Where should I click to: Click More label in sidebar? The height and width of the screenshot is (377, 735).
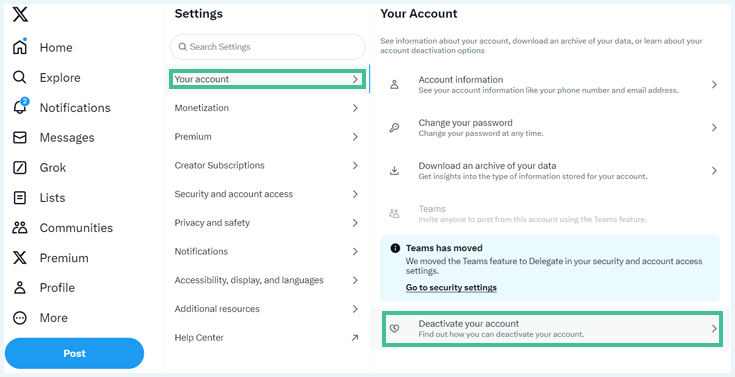coord(53,317)
